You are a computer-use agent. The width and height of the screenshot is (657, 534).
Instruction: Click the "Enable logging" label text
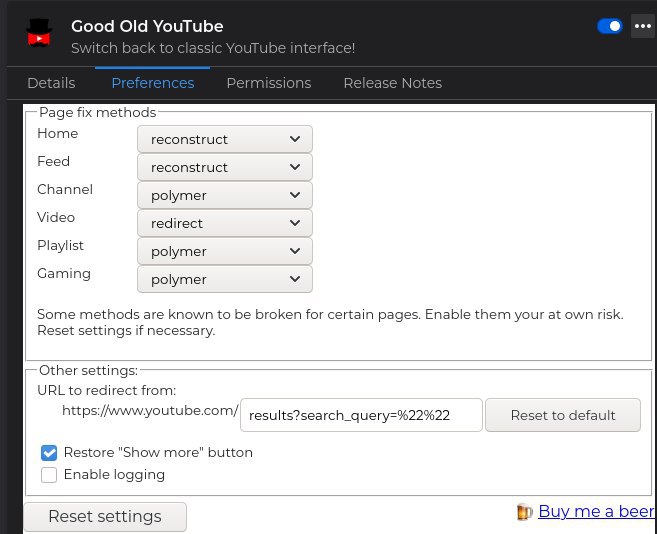coord(114,475)
